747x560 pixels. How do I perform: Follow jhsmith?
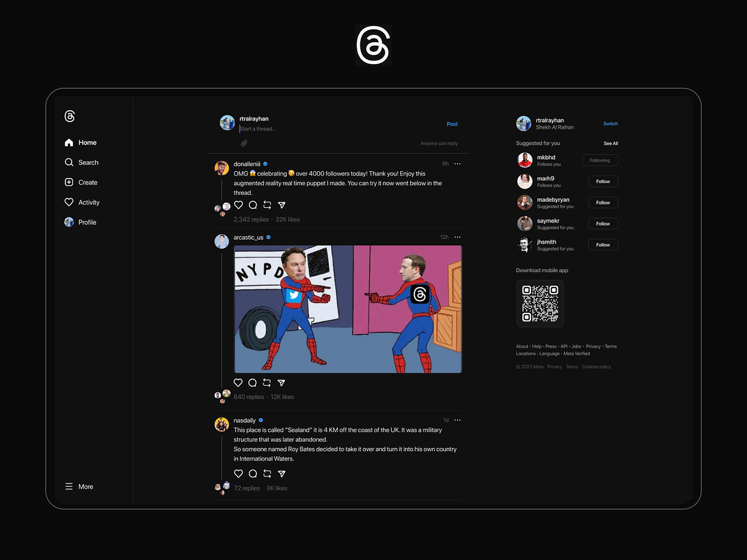coord(603,245)
